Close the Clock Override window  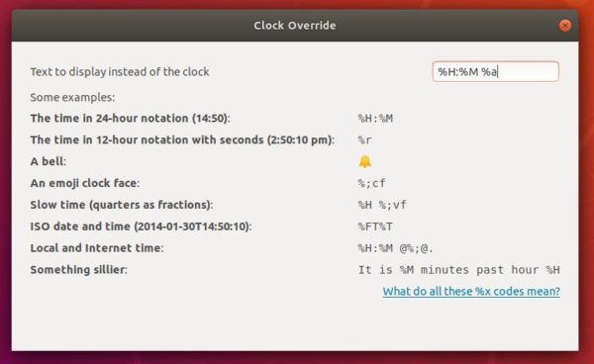(565, 26)
